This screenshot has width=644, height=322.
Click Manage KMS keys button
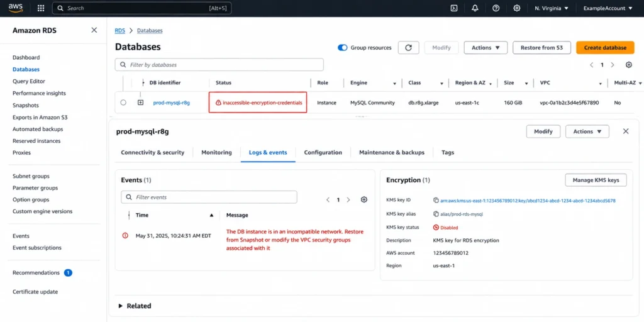(x=596, y=180)
